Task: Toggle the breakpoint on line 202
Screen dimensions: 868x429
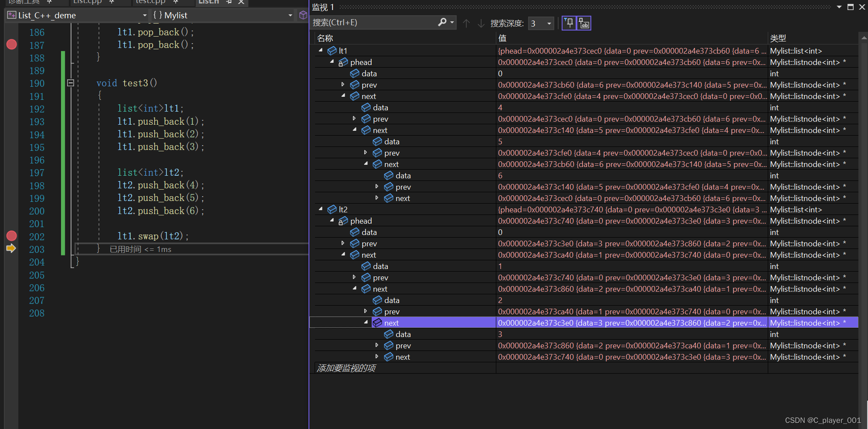Action: tap(12, 236)
